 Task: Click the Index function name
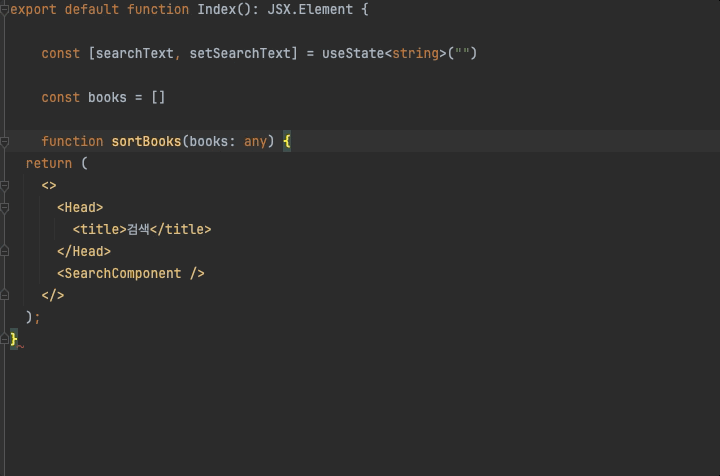click(217, 10)
